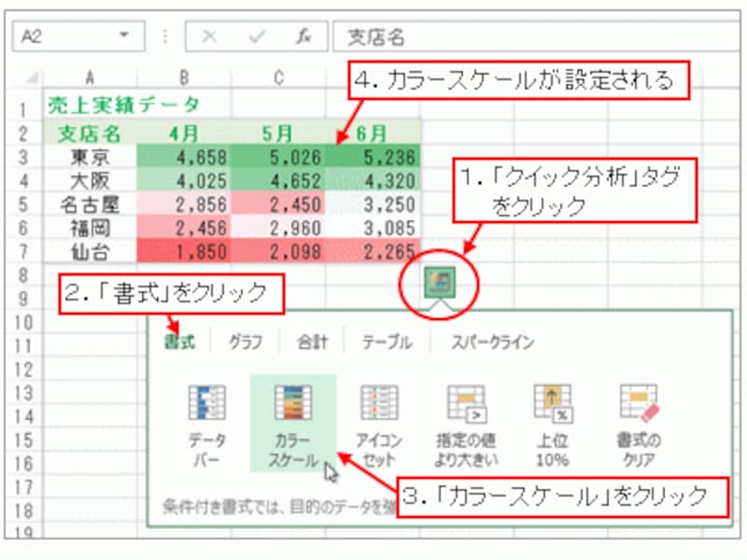Select the cell with value 2,456
The width and height of the screenshot is (747, 560).
point(184,228)
